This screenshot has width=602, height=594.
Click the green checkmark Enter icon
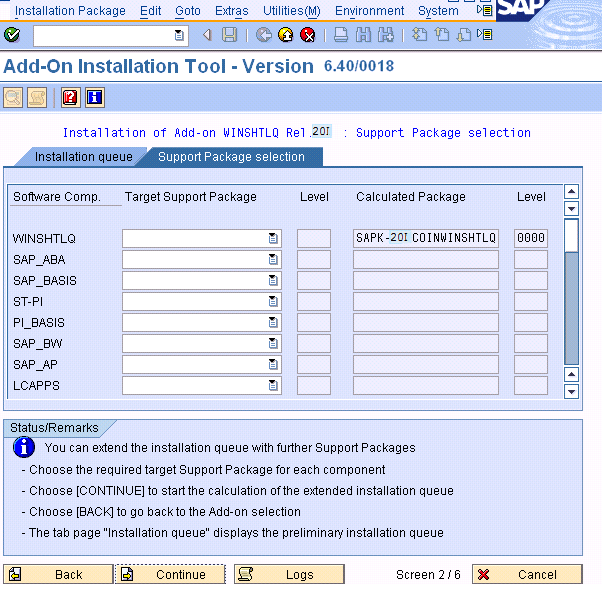coord(12,35)
